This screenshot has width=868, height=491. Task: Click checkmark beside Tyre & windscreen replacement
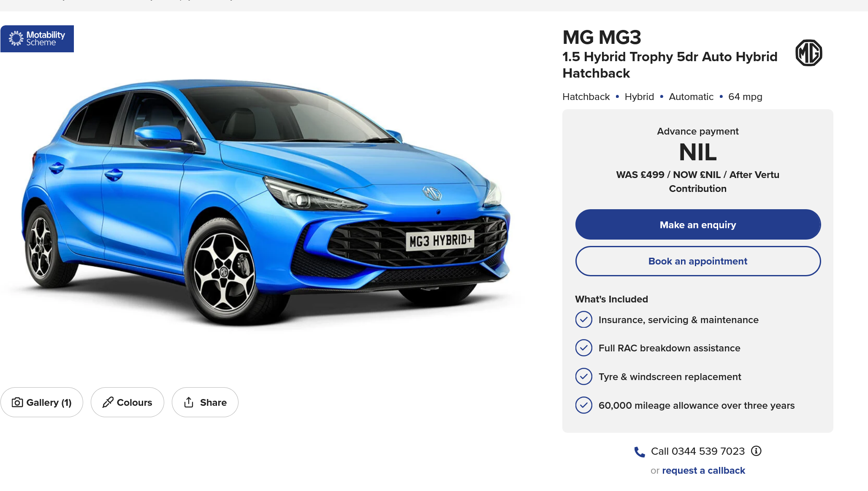click(583, 377)
